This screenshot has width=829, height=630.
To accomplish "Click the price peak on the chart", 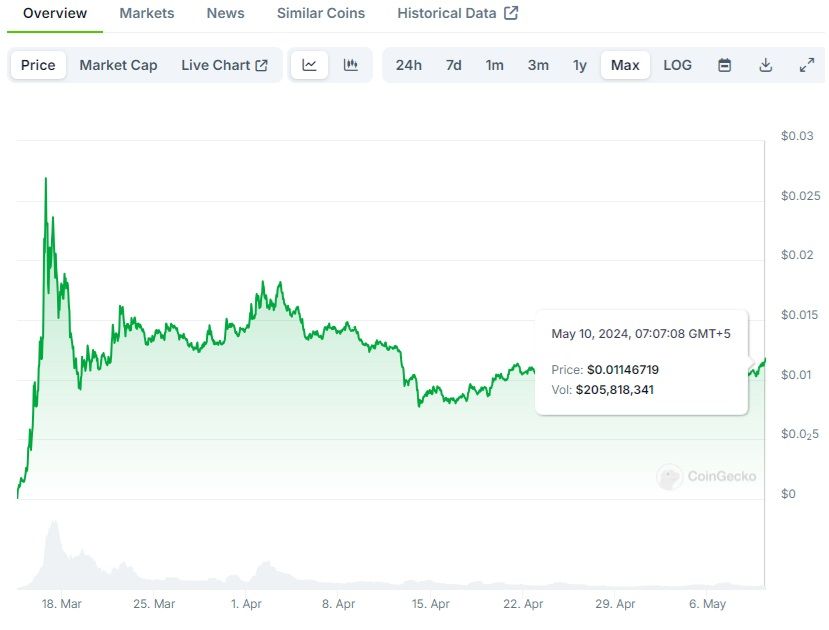I will 46,179.
